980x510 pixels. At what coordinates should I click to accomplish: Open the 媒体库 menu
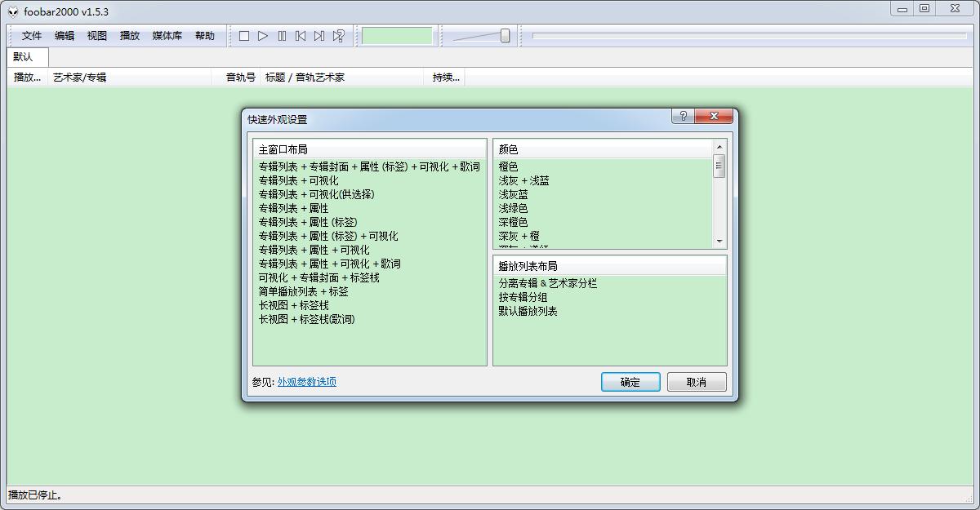[166, 36]
